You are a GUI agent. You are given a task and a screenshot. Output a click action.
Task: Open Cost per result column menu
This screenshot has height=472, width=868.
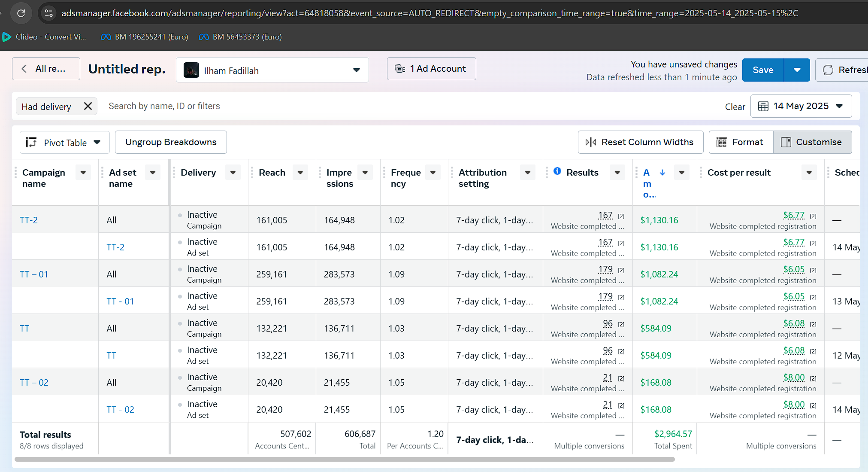[x=809, y=173]
